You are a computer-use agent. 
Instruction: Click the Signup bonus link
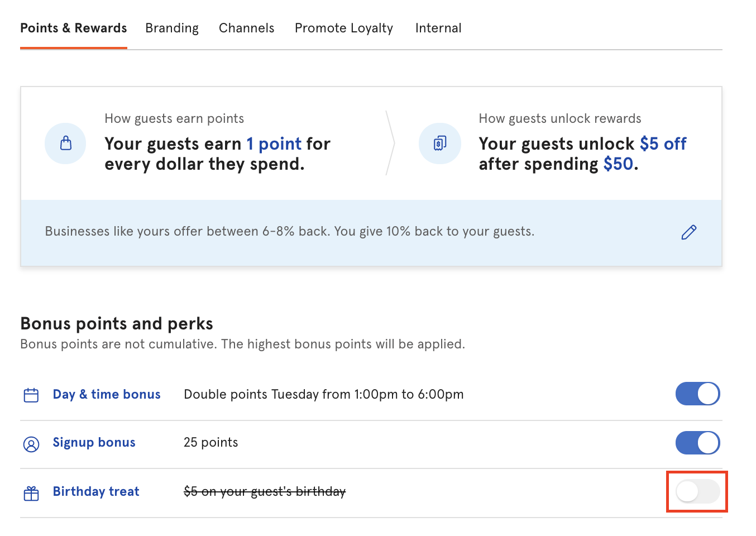click(94, 442)
